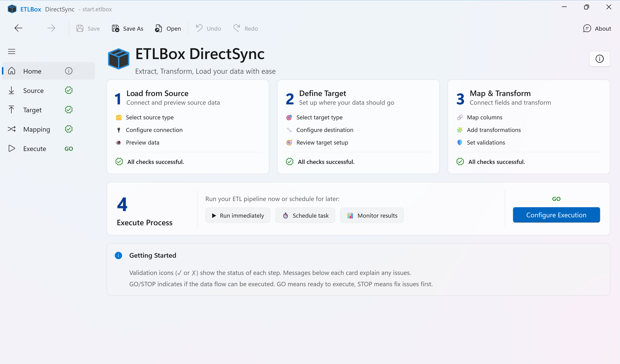Click the validation badge on Load from Source card
Image resolution: width=620 pixels, height=364 pixels.
click(x=119, y=162)
